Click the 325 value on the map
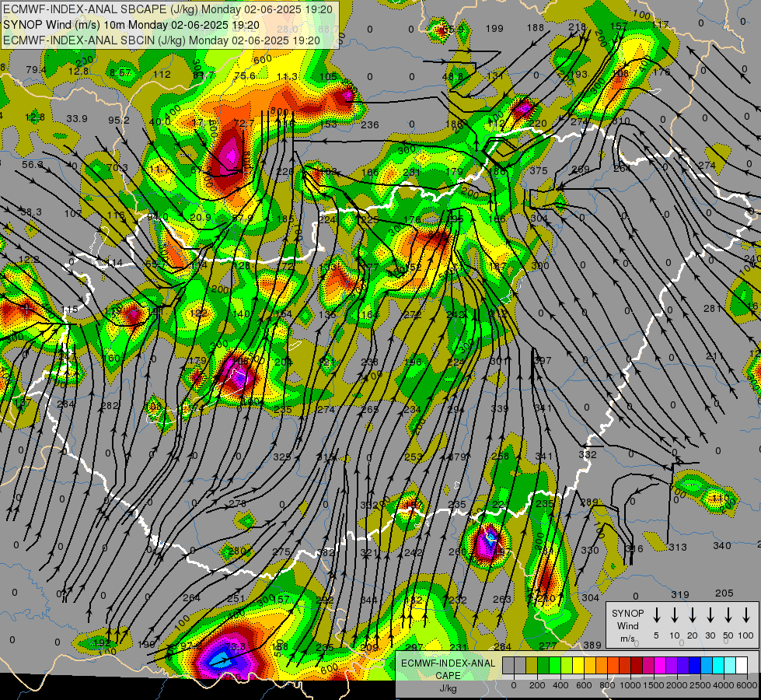Screen dimensions: 761x700 pyautogui.click(x=282, y=457)
